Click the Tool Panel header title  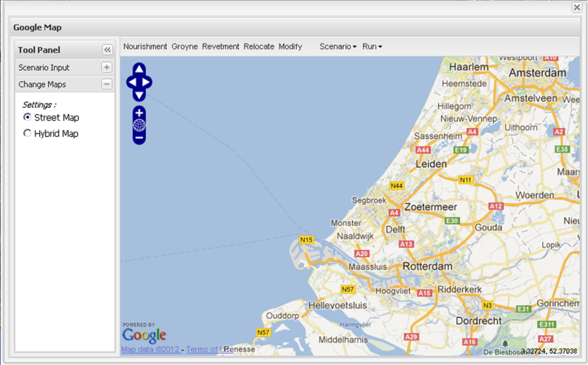pyautogui.click(x=39, y=50)
